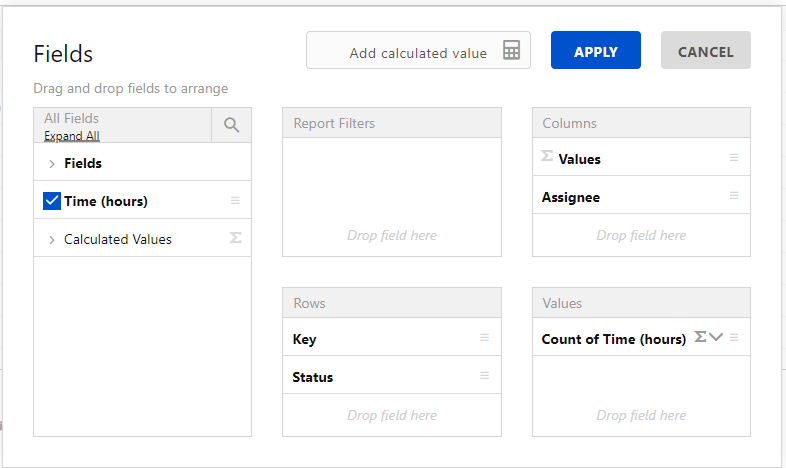Click the drag handle beside Time (hours)
The height and width of the screenshot is (468, 786).
click(x=236, y=201)
